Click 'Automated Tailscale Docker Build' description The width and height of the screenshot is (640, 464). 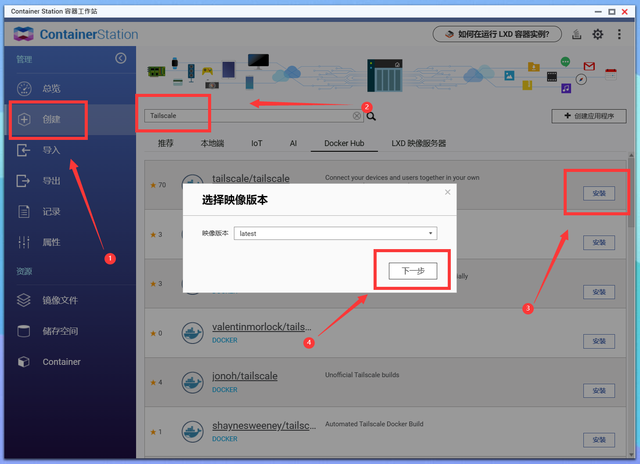pyautogui.click(x=374, y=424)
